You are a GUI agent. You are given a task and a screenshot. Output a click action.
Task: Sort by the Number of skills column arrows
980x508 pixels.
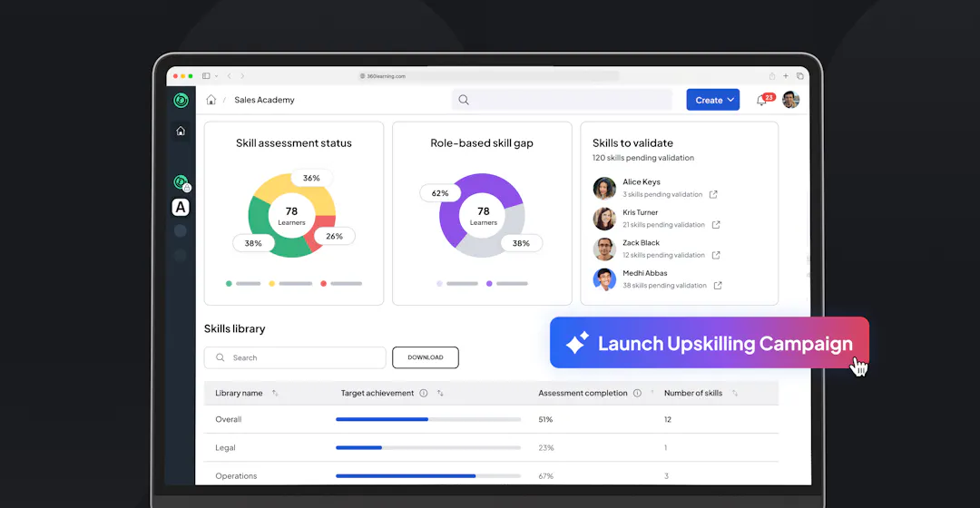[735, 393]
